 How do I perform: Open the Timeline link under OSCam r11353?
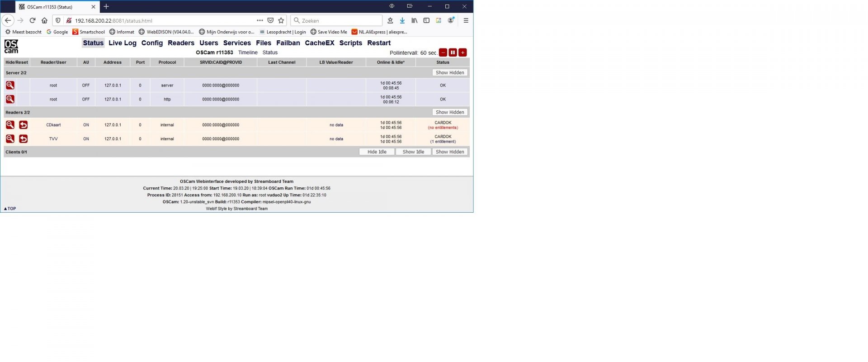coord(248,52)
